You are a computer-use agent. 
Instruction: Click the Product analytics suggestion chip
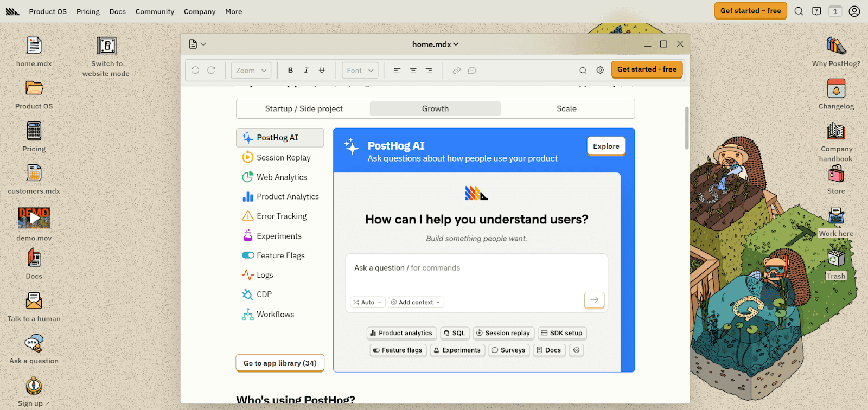click(401, 333)
